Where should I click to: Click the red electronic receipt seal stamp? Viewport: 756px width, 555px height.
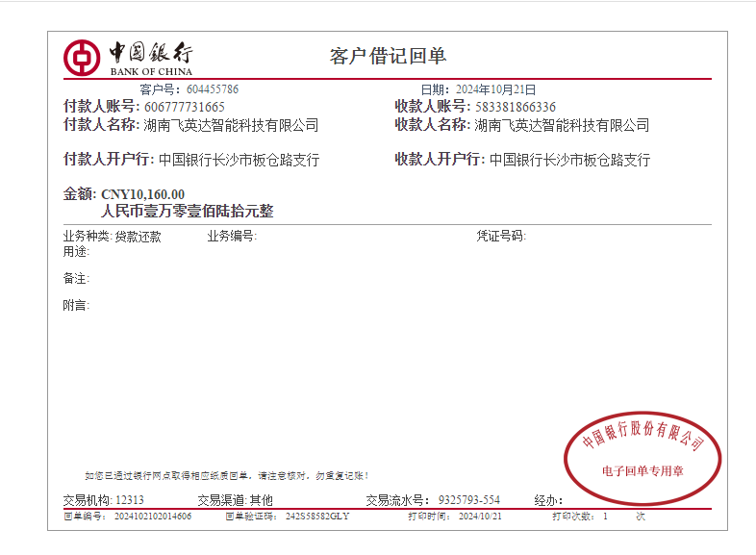[x=643, y=458]
